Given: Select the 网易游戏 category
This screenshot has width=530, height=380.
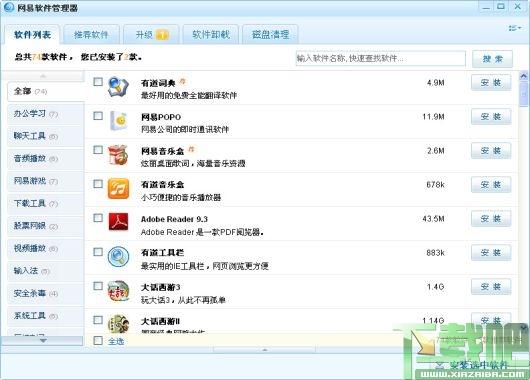Looking at the screenshot, I should (x=45, y=181).
